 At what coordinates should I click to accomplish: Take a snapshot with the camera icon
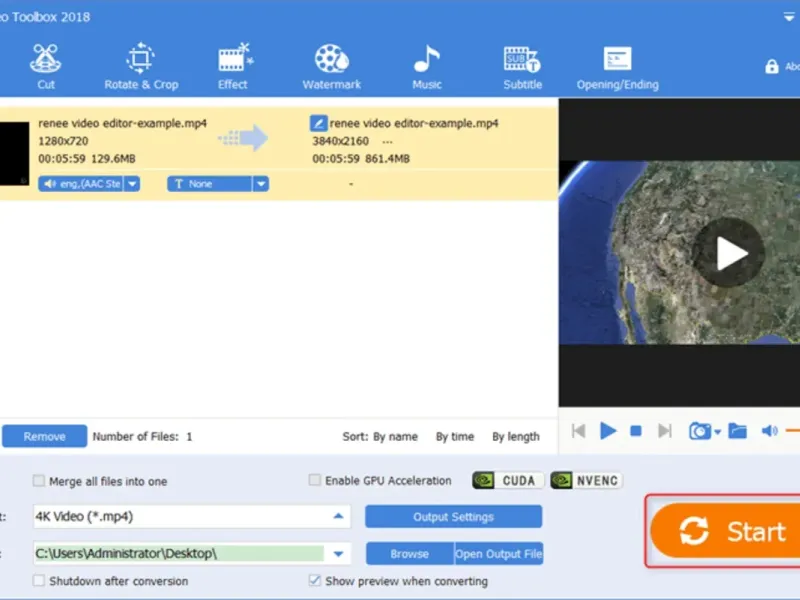[699, 431]
